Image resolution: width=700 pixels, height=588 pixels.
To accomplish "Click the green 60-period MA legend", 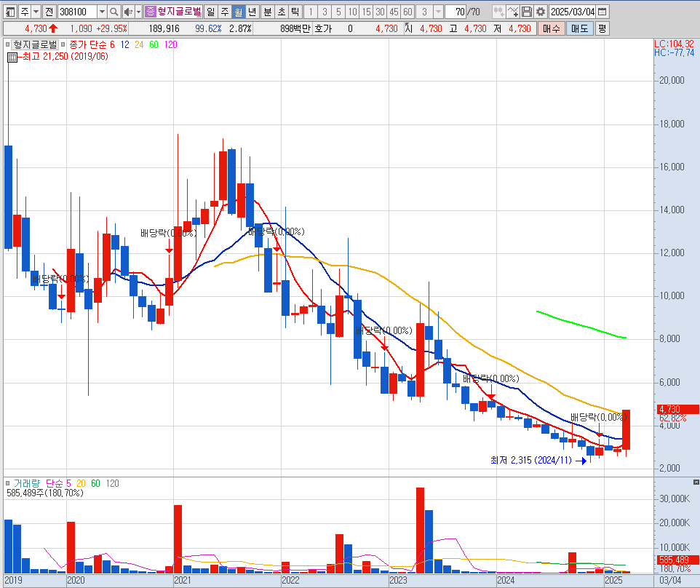I will click(154, 44).
